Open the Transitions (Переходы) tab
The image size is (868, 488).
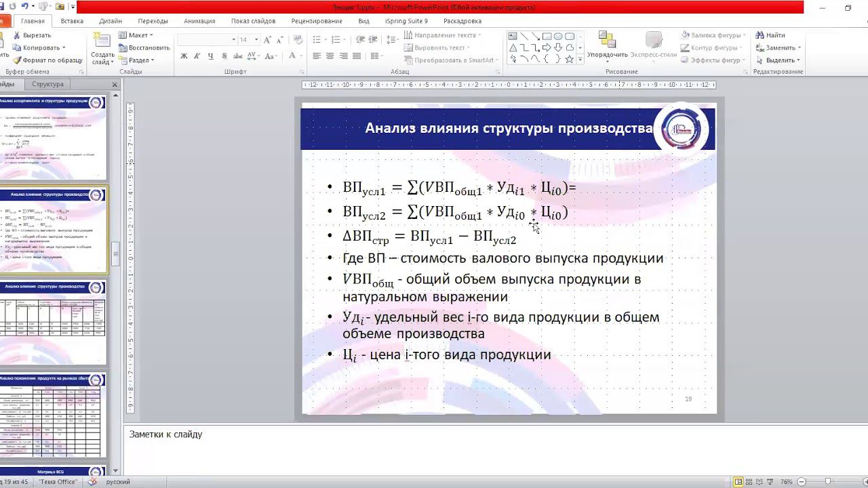[153, 21]
